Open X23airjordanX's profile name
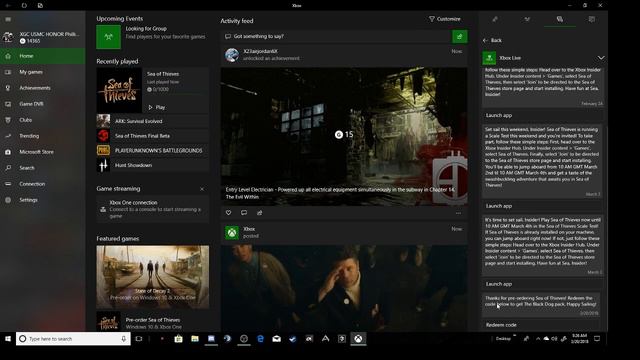Screen dimensions: 640x360 coord(260,51)
